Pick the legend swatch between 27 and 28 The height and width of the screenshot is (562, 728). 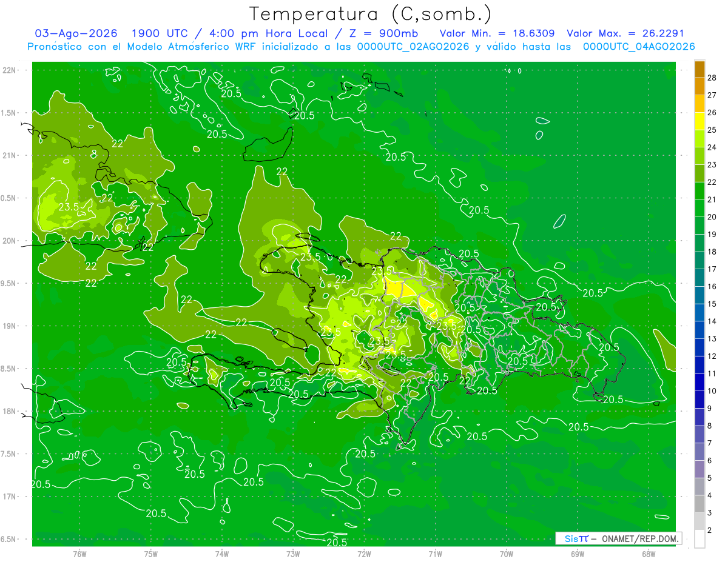[x=699, y=86]
